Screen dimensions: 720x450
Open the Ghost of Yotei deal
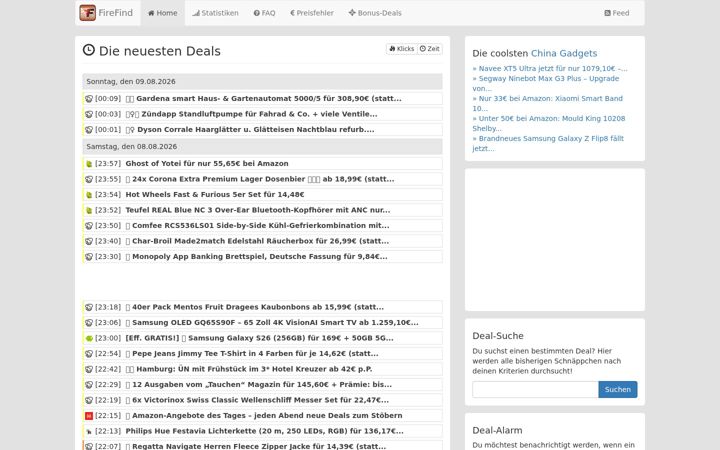pos(207,163)
